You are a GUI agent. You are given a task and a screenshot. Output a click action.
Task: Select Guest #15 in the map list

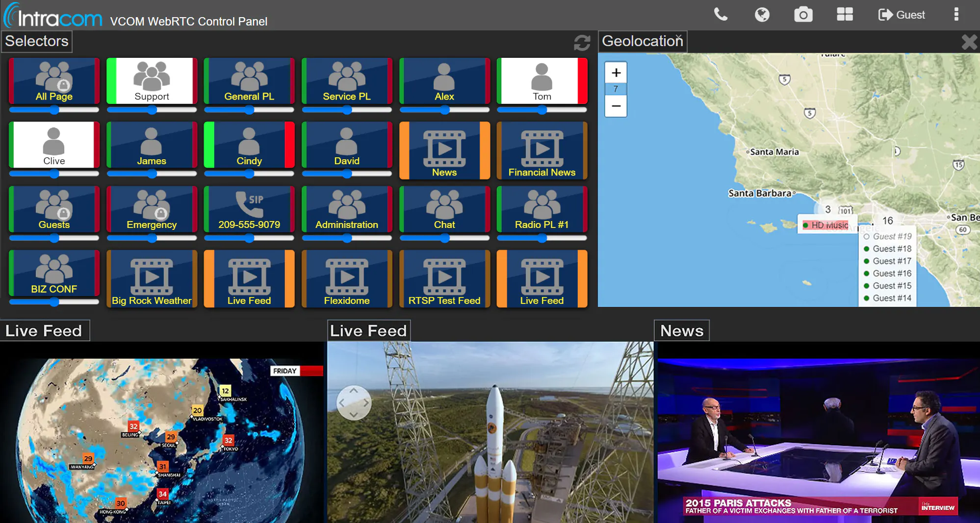[x=888, y=285]
